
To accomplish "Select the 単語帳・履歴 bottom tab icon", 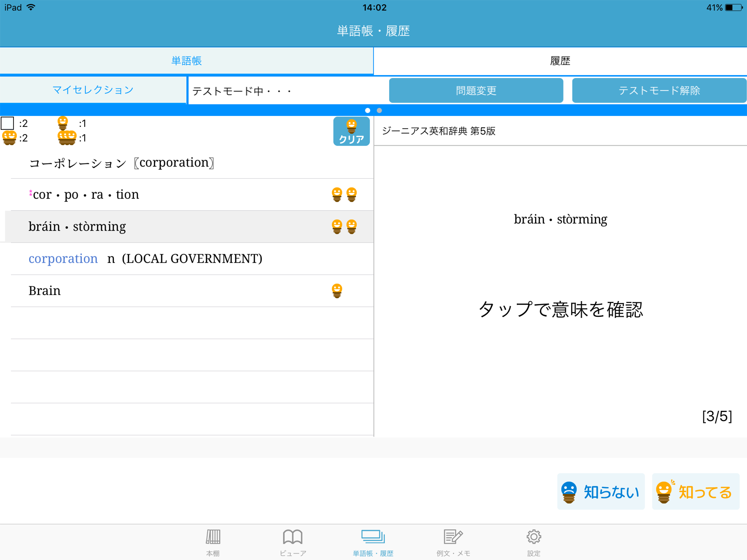I will pyautogui.click(x=373, y=537).
